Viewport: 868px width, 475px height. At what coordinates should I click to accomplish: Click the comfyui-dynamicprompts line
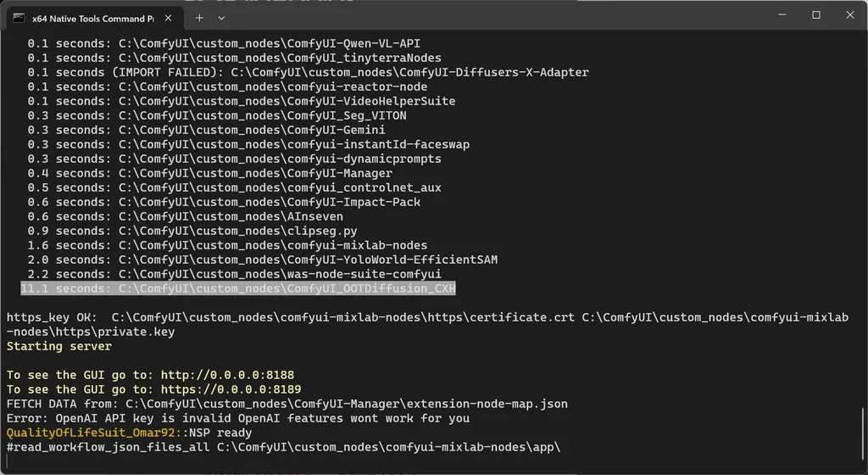[x=234, y=159]
